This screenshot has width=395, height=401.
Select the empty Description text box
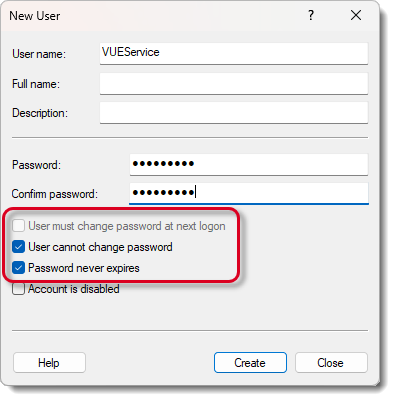point(234,113)
